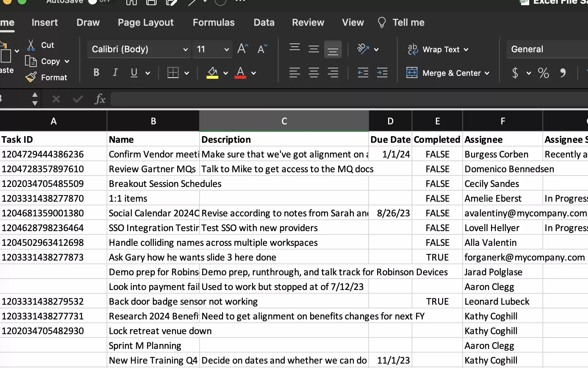This screenshot has width=588, height=368.
Task: Click the Cut scissors icon
Action: [x=31, y=45]
